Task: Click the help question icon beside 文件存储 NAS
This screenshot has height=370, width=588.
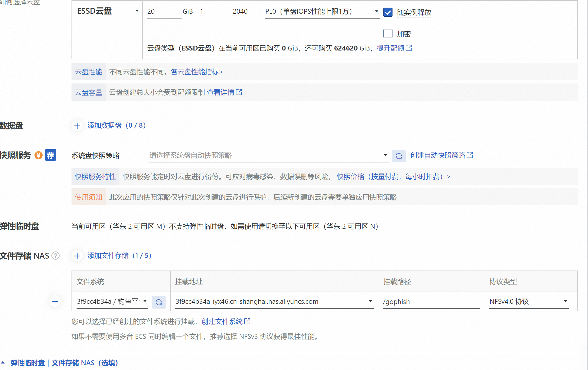Action: click(x=55, y=256)
